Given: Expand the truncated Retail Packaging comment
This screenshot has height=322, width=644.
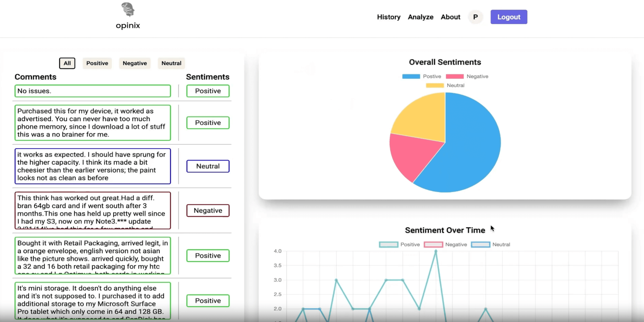Looking at the screenshot, I should 92,256.
